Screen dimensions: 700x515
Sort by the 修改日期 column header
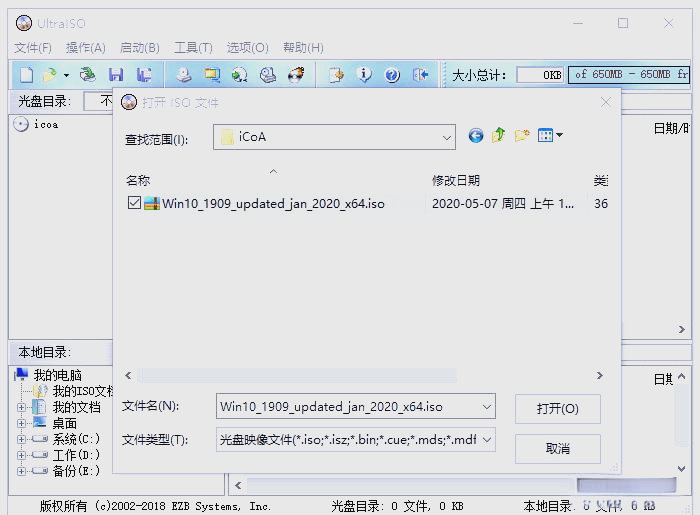[x=455, y=181]
